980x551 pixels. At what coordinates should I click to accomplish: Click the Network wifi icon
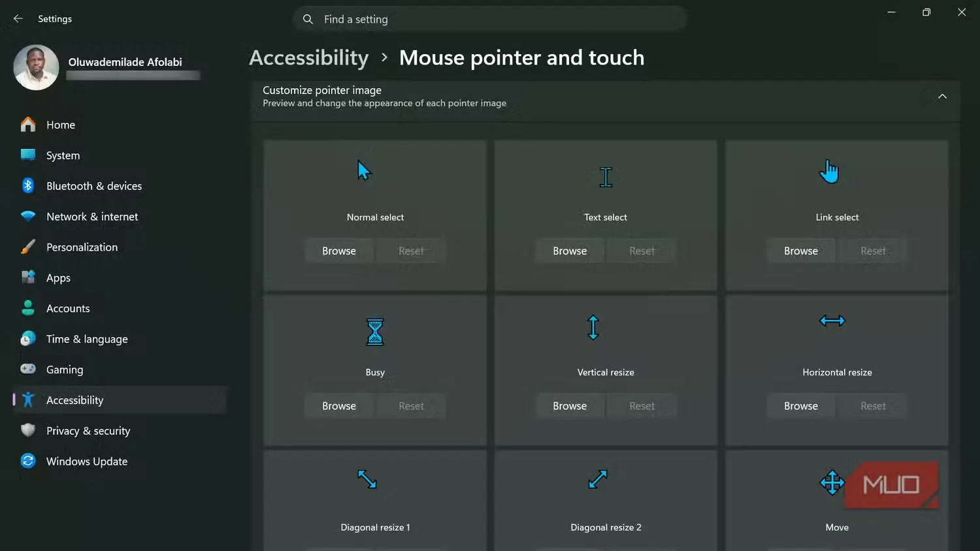point(28,216)
